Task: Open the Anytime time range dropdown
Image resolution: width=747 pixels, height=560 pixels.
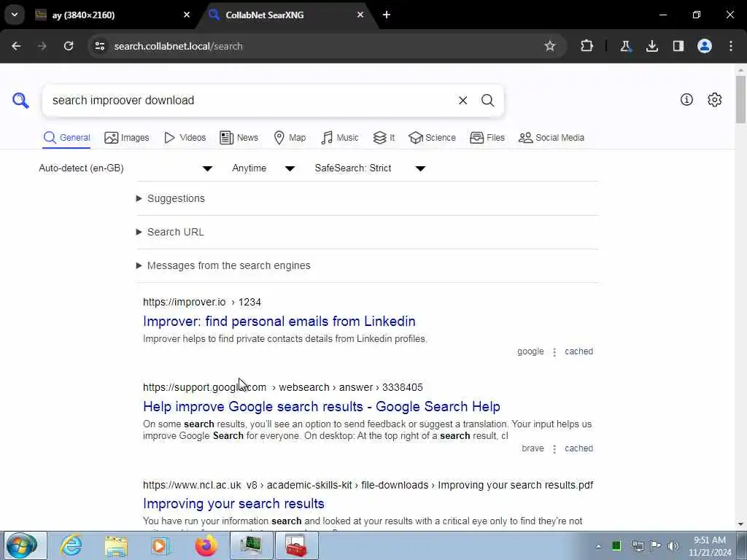Action: pyautogui.click(x=263, y=168)
